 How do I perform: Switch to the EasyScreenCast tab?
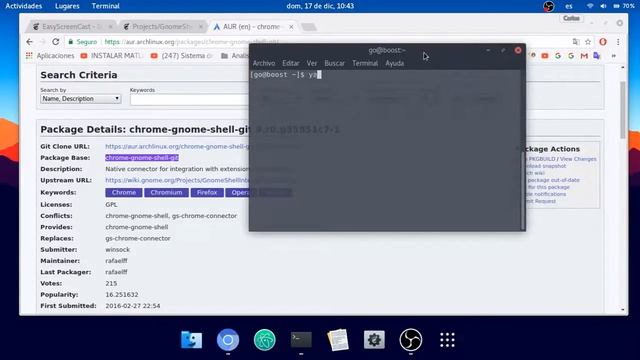71,27
